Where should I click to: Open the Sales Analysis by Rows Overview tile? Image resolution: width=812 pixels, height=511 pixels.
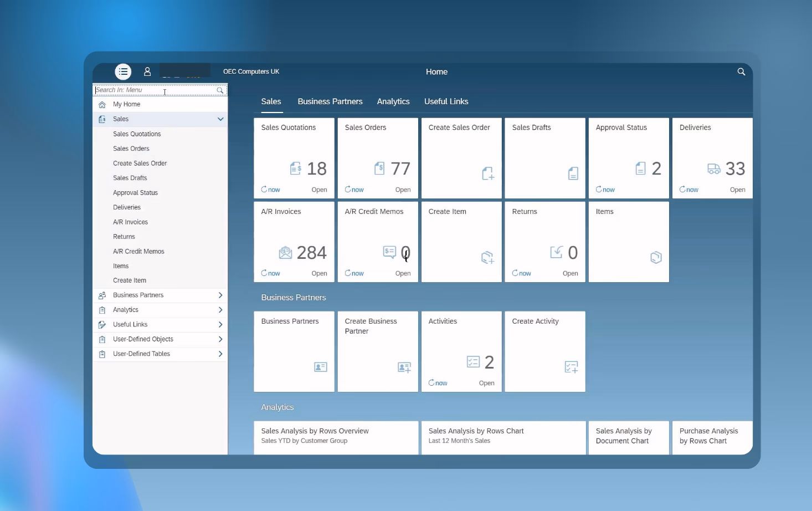[x=336, y=438]
